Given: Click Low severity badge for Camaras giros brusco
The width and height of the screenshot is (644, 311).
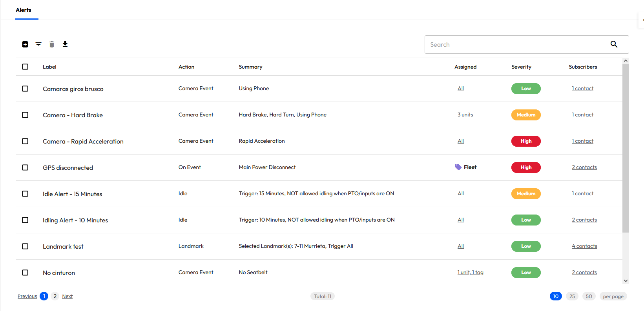Looking at the screenshot, I should pyautogui.click(x=526, y=89).
